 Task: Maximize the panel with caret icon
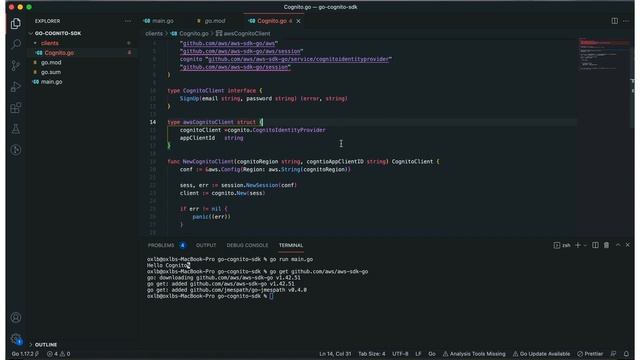618,245
